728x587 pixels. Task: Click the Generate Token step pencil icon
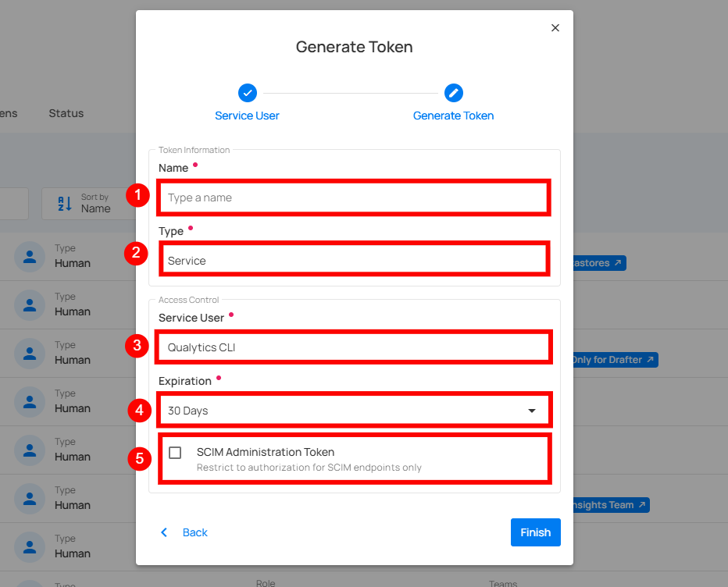coord(453,93)
